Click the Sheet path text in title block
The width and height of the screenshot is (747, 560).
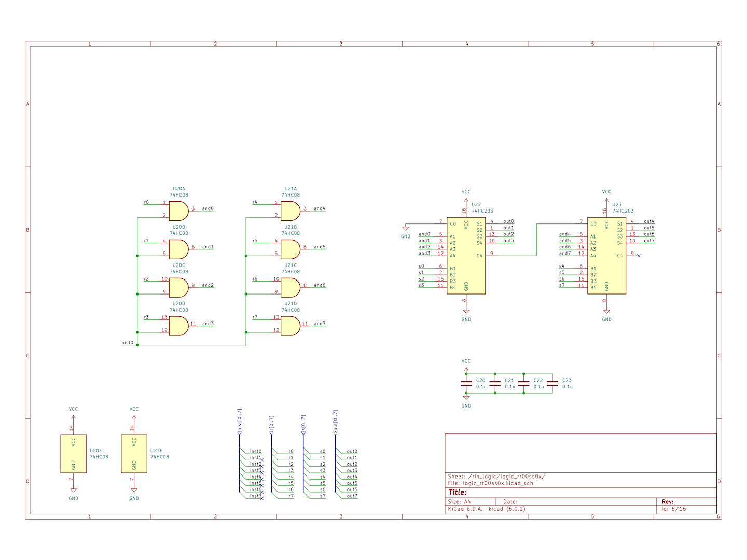(x=496, y=476)
